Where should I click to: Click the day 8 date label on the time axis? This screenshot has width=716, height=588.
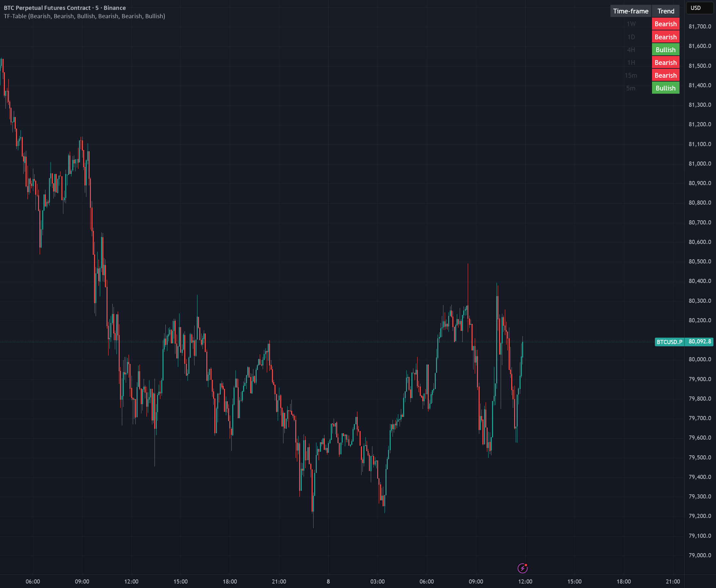coord(328,582)
